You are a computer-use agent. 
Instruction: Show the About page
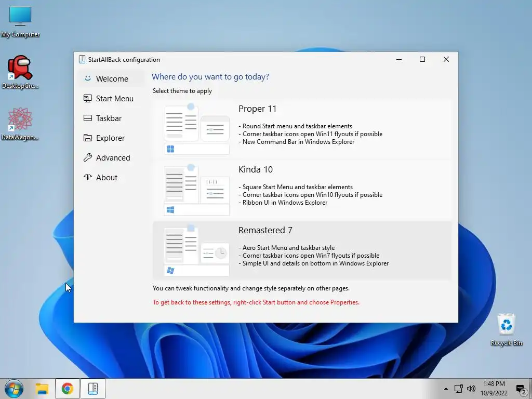click(111, 177)
